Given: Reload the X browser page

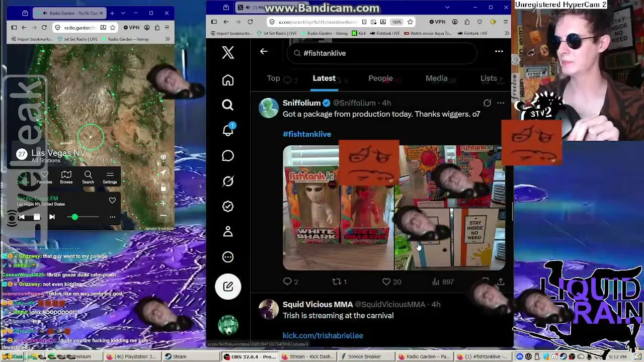Looking at the screenshot, I should coord(250,22).
